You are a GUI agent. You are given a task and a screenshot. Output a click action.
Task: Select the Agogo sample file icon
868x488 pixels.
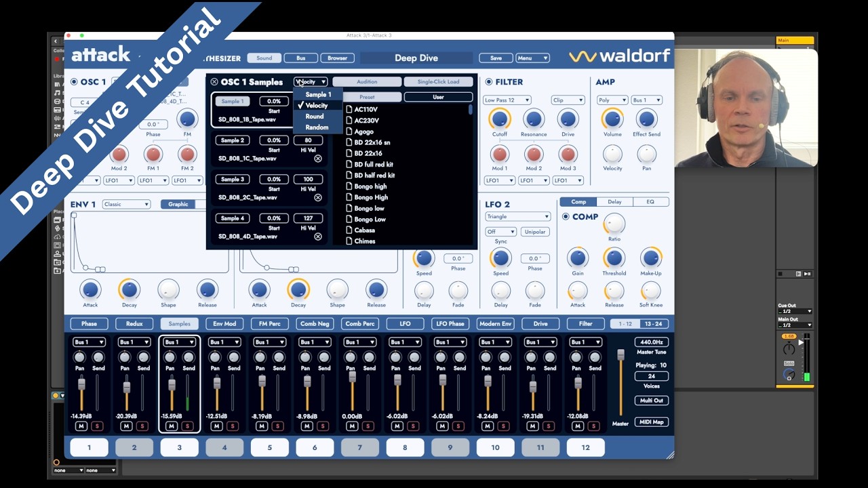[x=349, y=131]
